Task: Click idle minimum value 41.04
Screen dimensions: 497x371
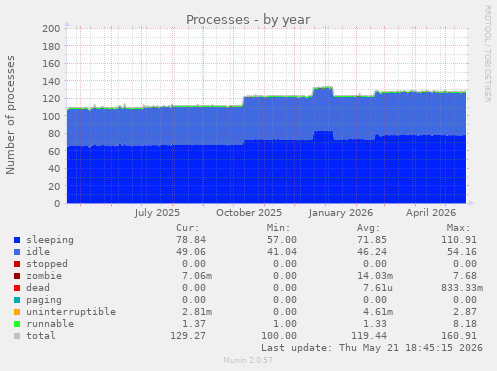Action: (x=282, y=252)
